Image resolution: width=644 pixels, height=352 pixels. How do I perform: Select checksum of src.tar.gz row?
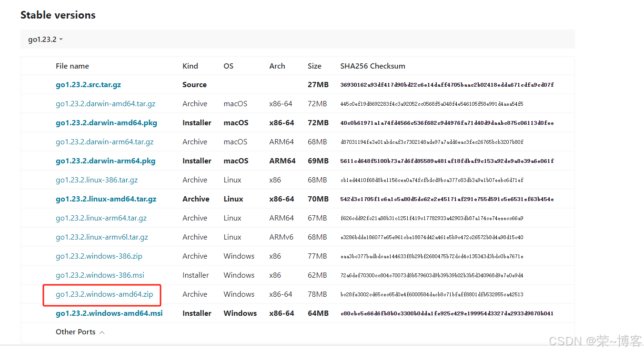tap(447, 85)
